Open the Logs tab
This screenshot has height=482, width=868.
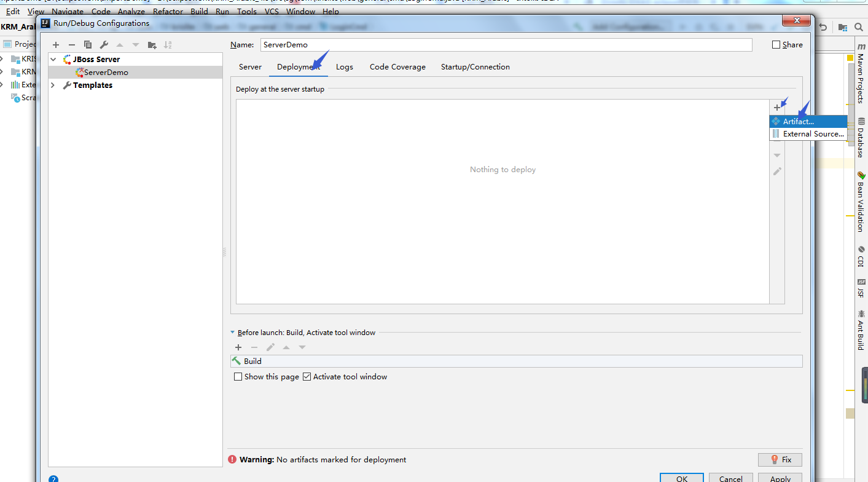[x=345, y=67]
